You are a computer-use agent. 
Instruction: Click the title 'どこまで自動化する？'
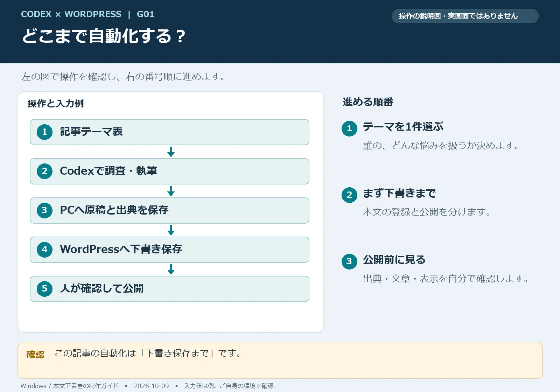click(x=104, y=36)
